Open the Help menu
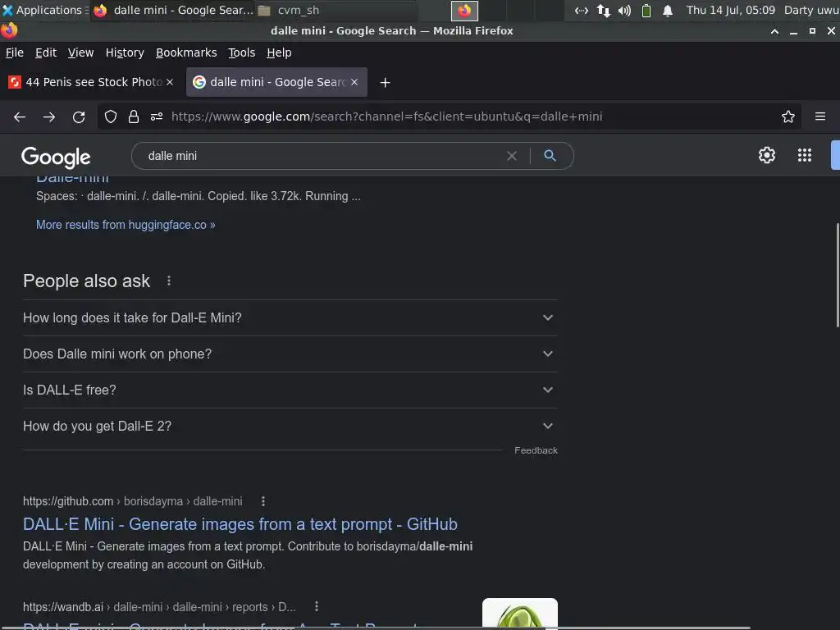Viewport: 840px width, 630px height. [x=279, y=52]
